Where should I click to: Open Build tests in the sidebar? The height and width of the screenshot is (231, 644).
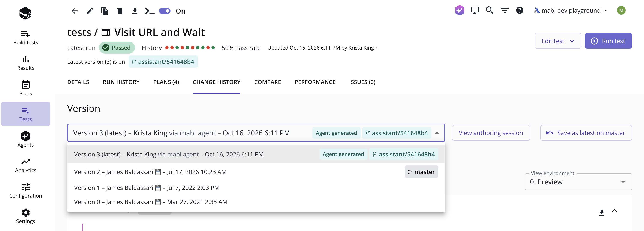[x=25, y=38]
